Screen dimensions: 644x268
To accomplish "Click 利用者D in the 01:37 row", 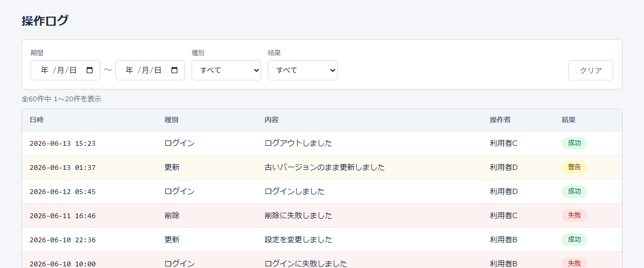I will click(x=504, y=167).
